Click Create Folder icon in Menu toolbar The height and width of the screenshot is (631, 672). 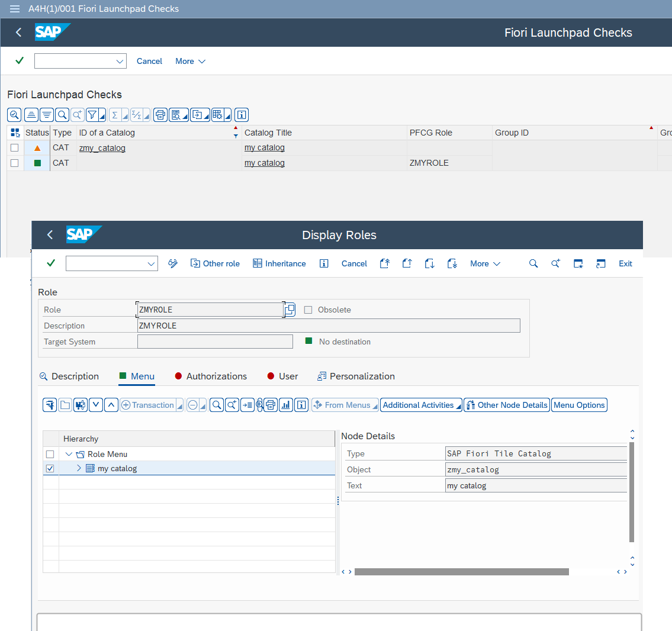pos(65,405)
